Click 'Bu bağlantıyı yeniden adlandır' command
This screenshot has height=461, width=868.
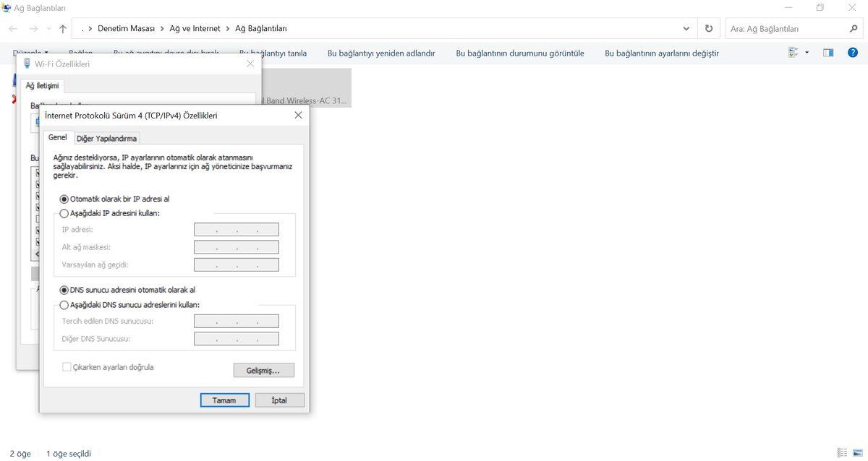(x=381, y=53)
